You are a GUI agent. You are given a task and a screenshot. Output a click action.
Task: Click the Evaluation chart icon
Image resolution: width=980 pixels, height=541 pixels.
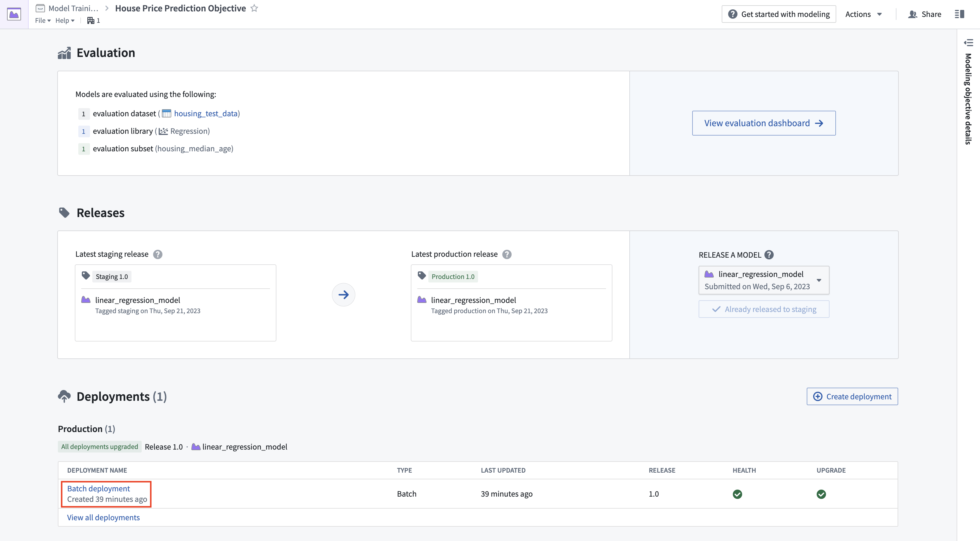[64, 53]
